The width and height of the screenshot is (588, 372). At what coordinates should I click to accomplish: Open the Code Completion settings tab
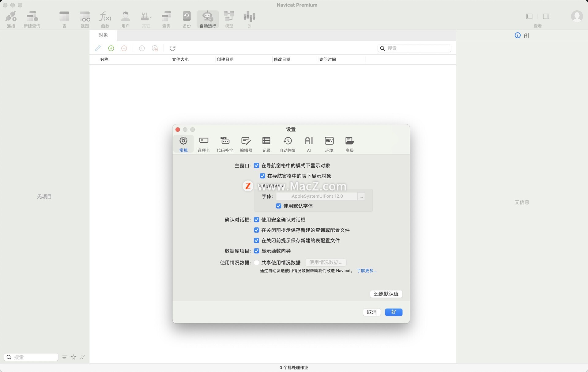(225, 144)
